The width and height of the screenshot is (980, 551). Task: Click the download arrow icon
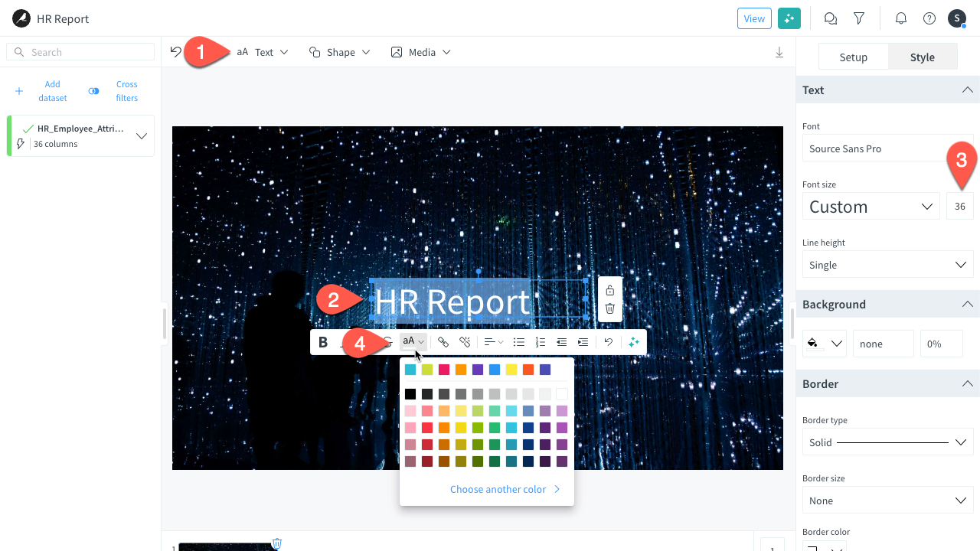click(779, 52)
